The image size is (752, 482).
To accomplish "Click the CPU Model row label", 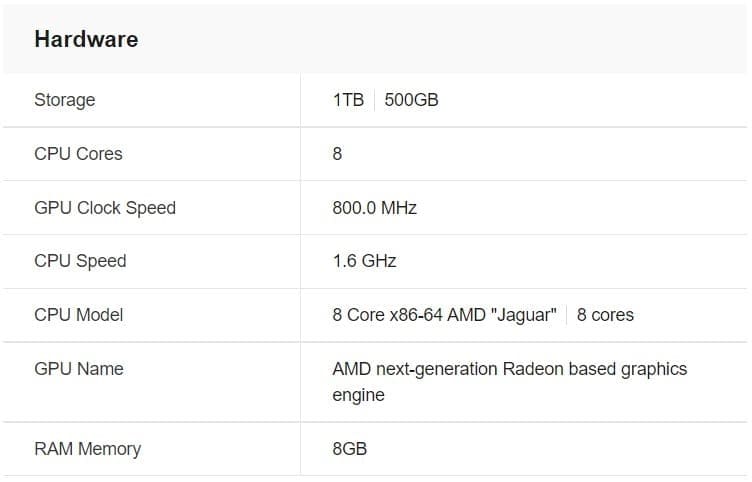I will [79, 315].
